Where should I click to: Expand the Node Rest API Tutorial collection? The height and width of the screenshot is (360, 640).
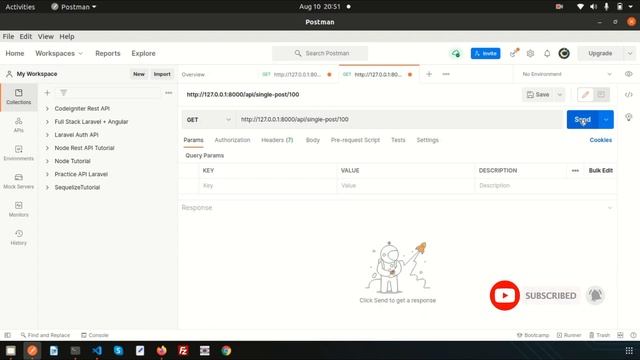pos(47,148)
